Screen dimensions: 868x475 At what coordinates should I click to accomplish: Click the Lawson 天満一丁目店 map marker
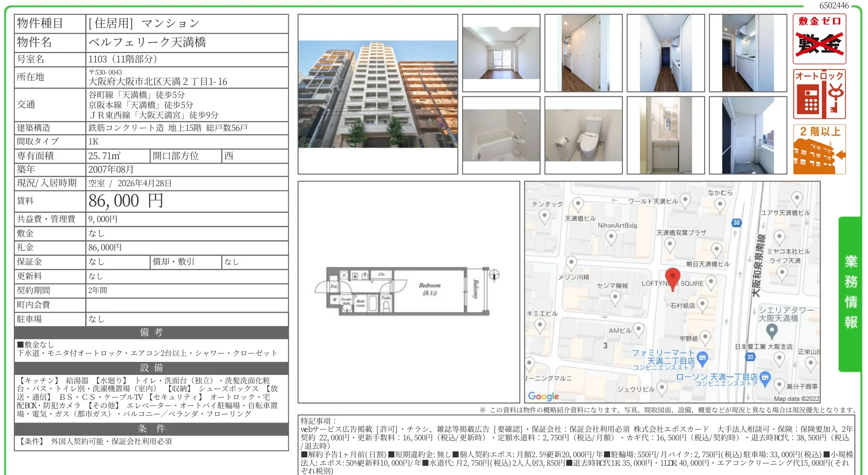(x=765, y=377)
